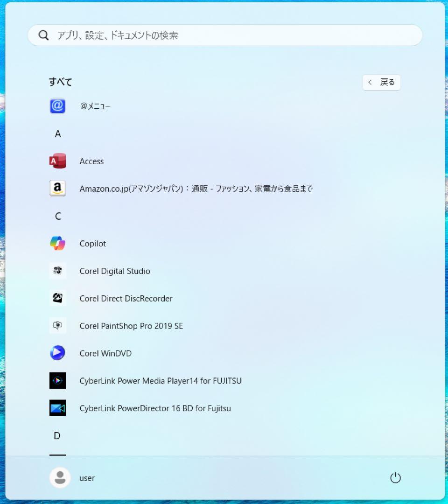
Task: Launch Copilot from its colorful icon
Action: (x=57, y=243)
